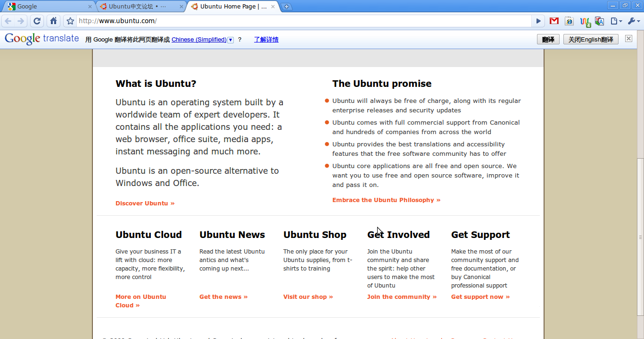Viewport: 644px width, 339px height.
Task: Click the IE Tab extension icon
Action: click(x=570, y=21)
